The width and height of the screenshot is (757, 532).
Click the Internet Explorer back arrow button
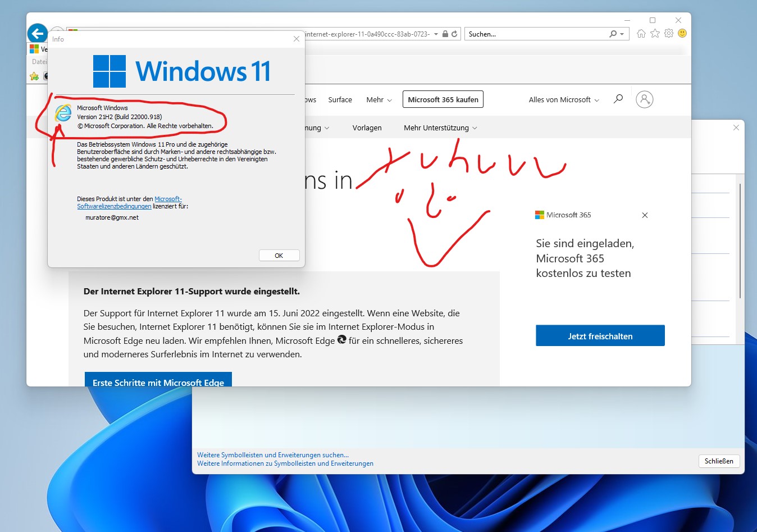(38, 34)
